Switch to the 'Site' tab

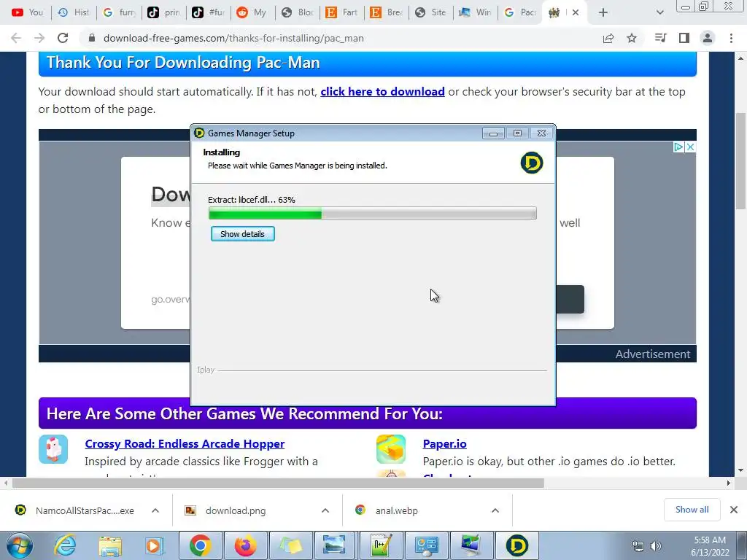click(431, 12)
